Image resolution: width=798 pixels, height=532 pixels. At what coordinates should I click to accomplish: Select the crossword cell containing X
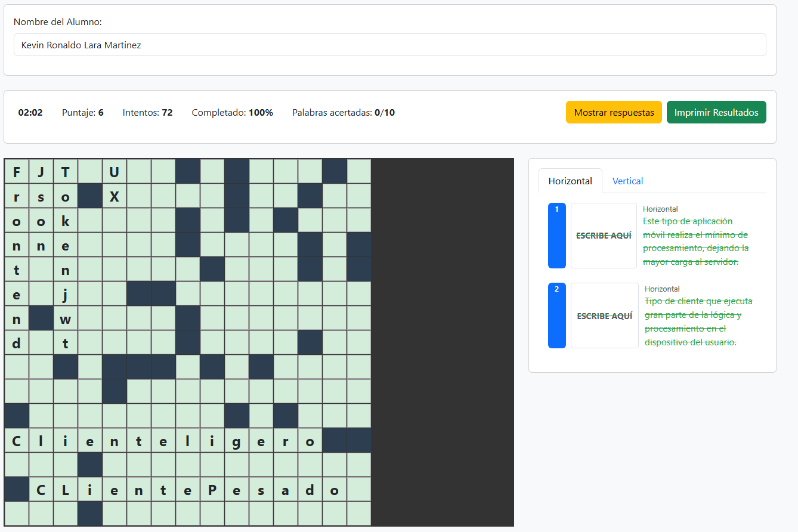(115, 196)
